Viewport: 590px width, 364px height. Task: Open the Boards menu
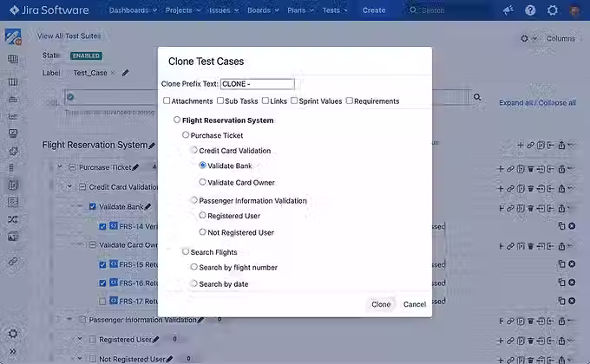pos(263,10)
